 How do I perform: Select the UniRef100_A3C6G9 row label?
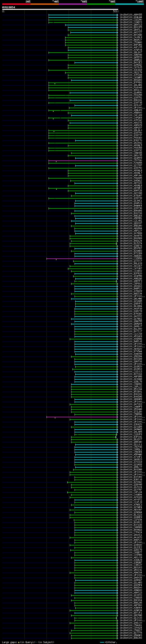click(x=131, y=70)
